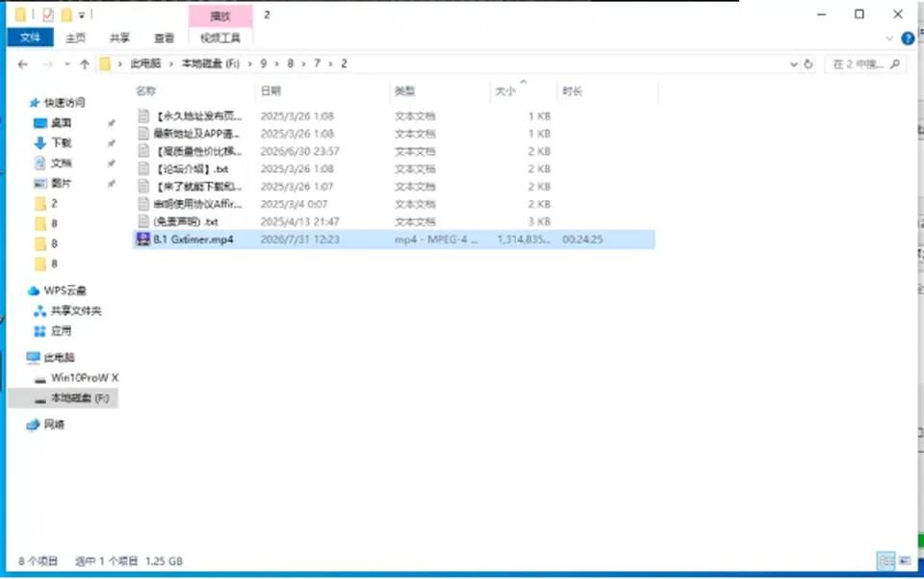Expand breadcrumb chevron after 此电脑
This screenshot has width=924, height=579.
[171, 63]
